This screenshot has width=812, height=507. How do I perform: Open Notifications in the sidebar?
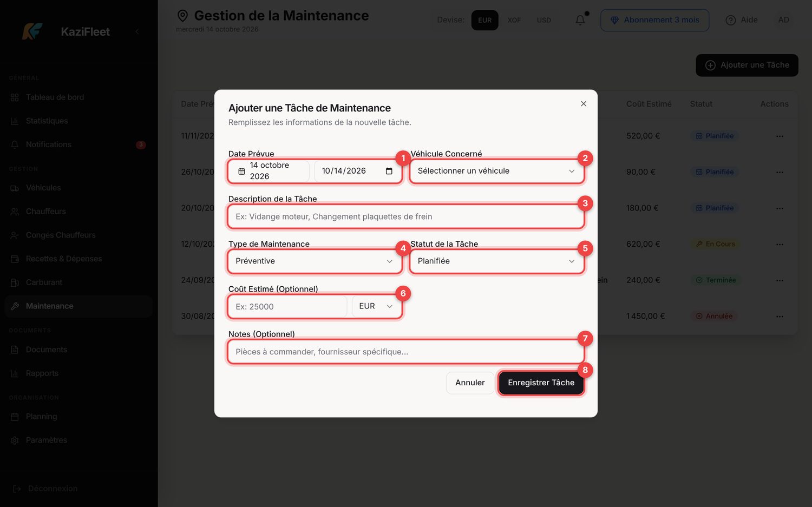click(78, 144)
